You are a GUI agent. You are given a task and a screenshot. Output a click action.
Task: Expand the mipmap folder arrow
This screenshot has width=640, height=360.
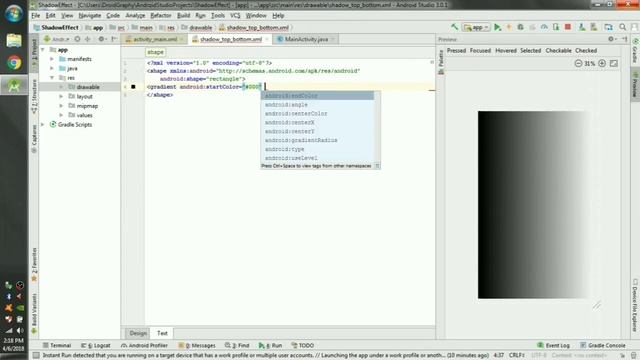coord(61,106)
